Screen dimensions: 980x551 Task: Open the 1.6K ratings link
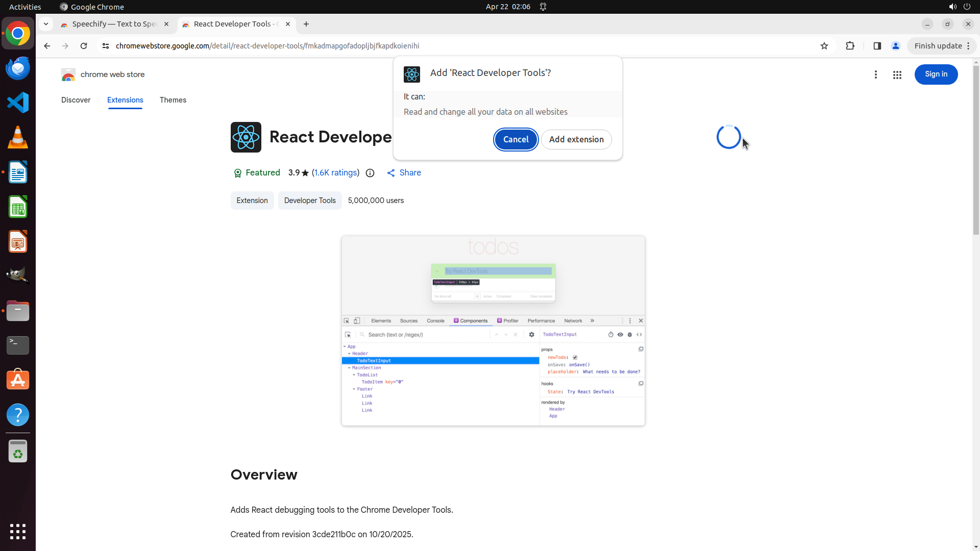(x=335, y=173)
